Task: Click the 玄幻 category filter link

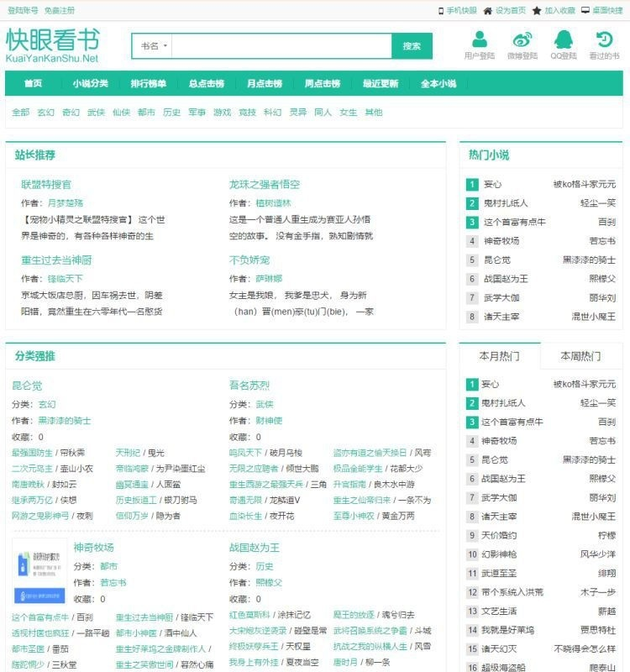Action: click(x=46, y=113)
